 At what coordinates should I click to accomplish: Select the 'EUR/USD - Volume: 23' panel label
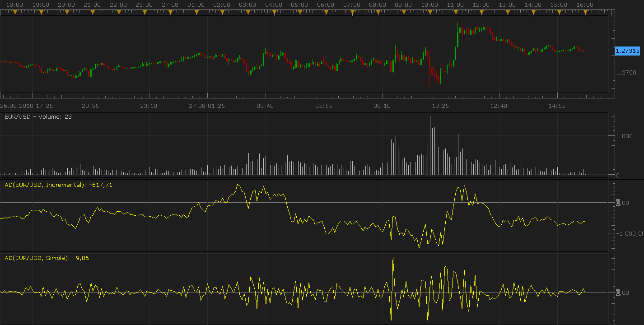[38, 116]
